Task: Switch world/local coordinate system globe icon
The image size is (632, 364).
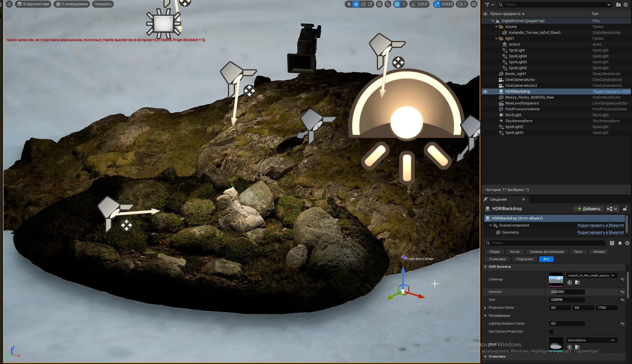Action: pyautogui.click(x=379, y=4)
